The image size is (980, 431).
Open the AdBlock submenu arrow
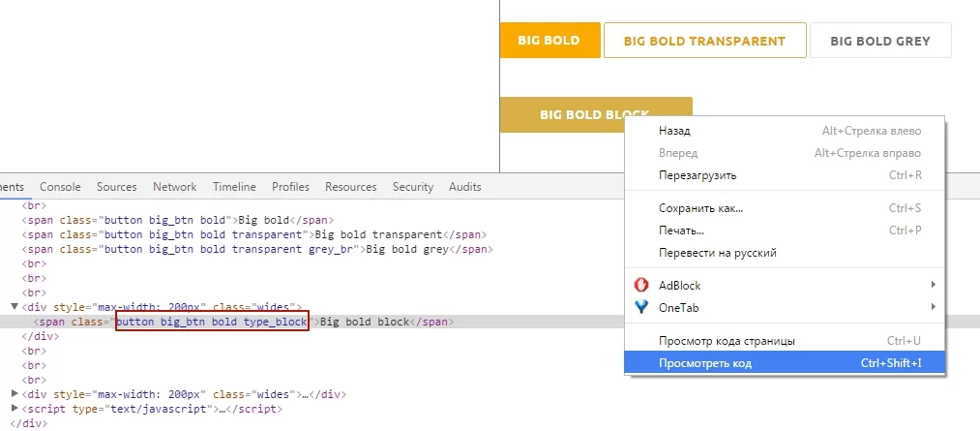click(x=934, y=286)
